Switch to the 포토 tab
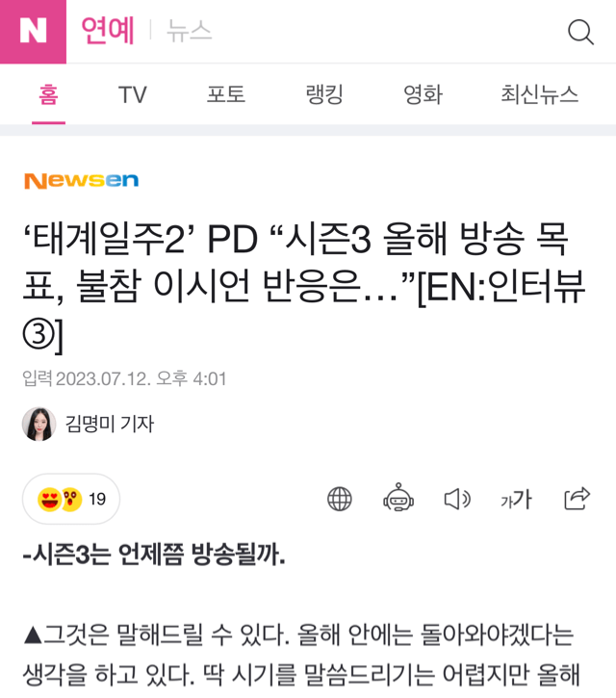The image size is (616, 698). pos(226,94)
